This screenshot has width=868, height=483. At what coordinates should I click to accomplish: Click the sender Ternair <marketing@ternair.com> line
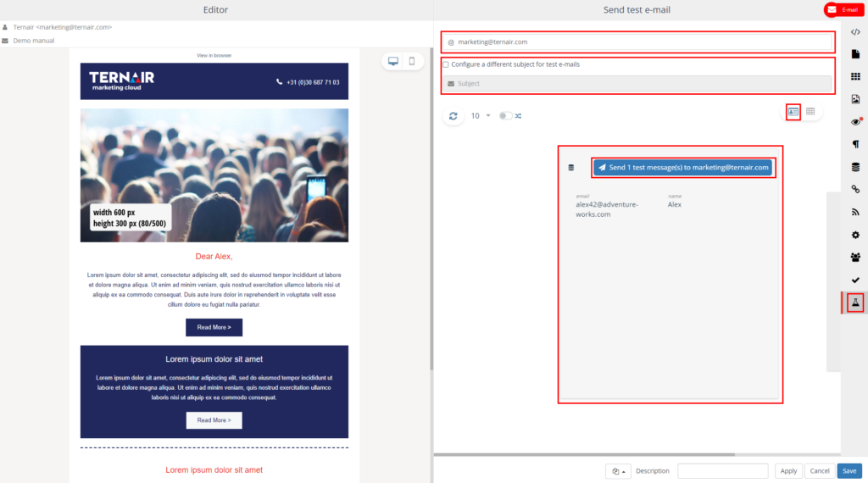[x=63, y=27]
